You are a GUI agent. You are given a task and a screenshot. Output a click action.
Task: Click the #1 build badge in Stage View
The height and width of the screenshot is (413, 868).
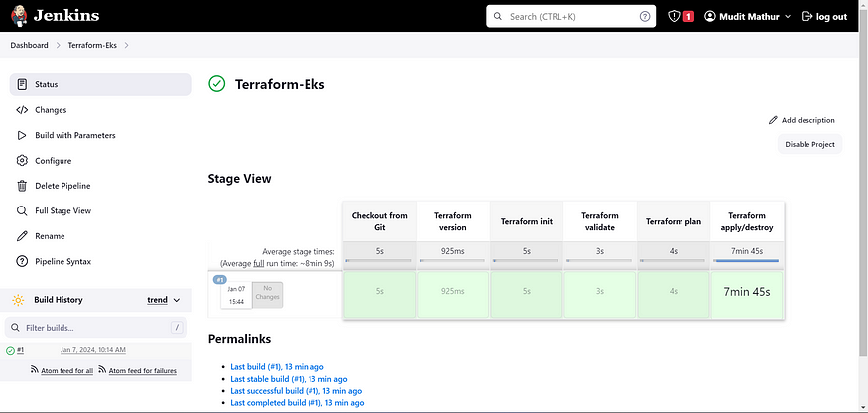[x=220, y=279]
